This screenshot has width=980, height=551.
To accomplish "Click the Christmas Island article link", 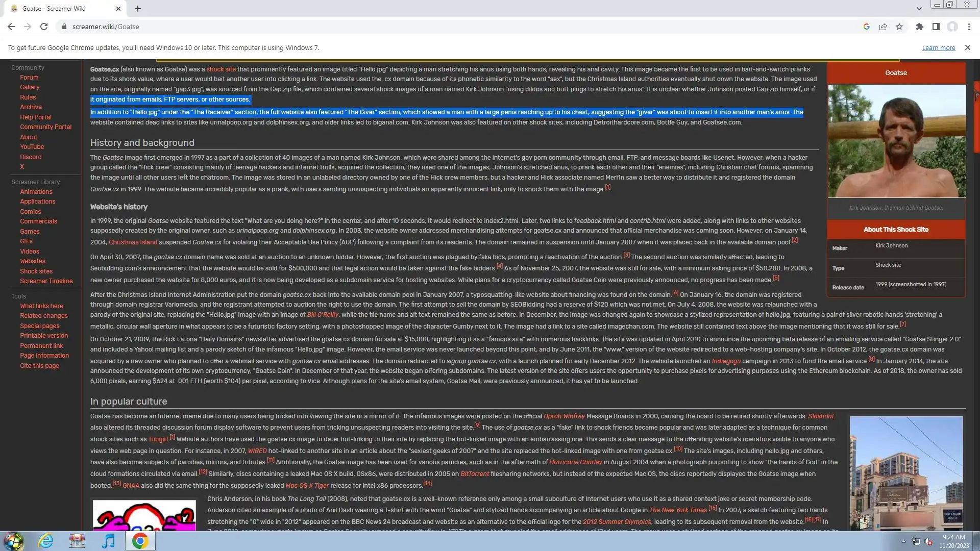I will point(133,242).
